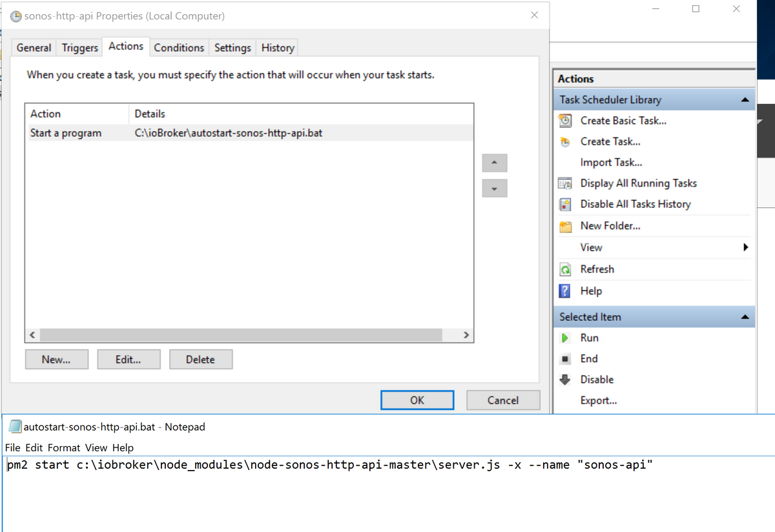775x532 pixels.
Task: Click the Details column header
Action: pos(301,114)
